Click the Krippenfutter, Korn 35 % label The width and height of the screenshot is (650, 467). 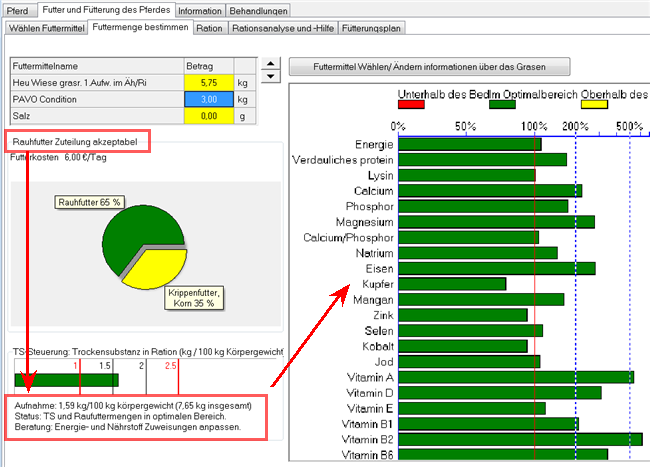coord(194,298)
